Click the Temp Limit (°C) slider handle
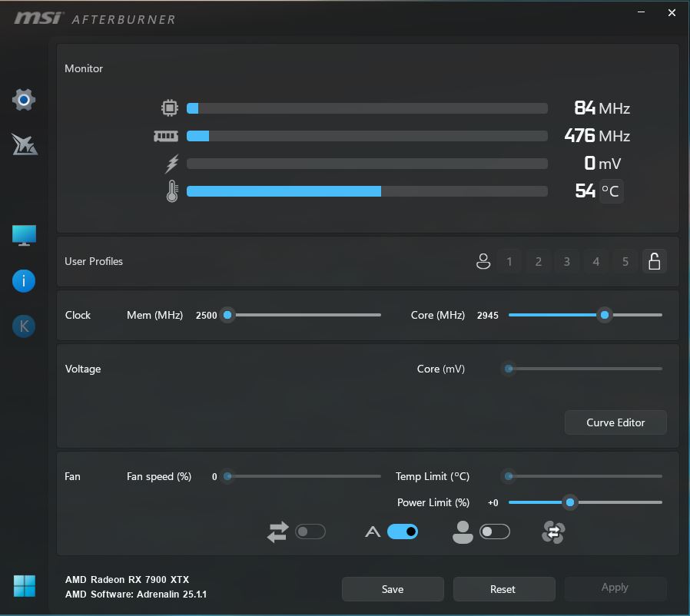 click(509, 476)
